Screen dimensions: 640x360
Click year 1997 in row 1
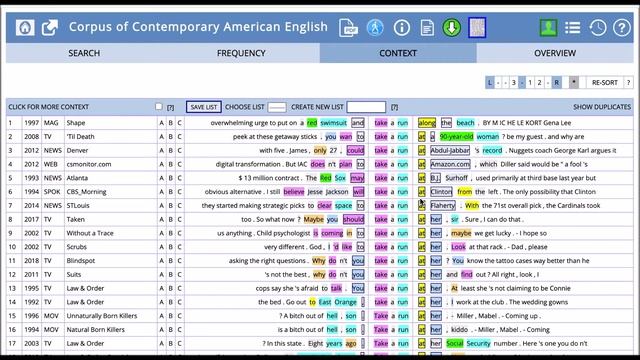pyautogui.click(x=31, y=122)
